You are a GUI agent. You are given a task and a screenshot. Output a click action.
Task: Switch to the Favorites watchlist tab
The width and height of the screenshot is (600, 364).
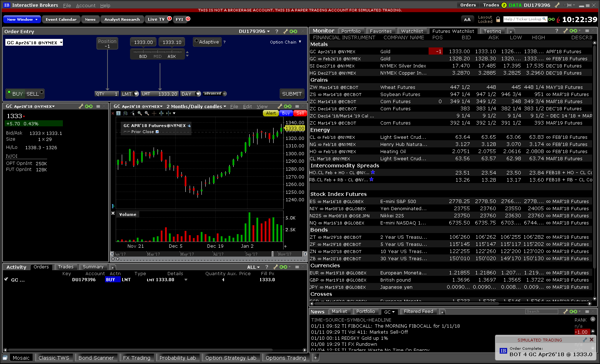click(381, 31)
